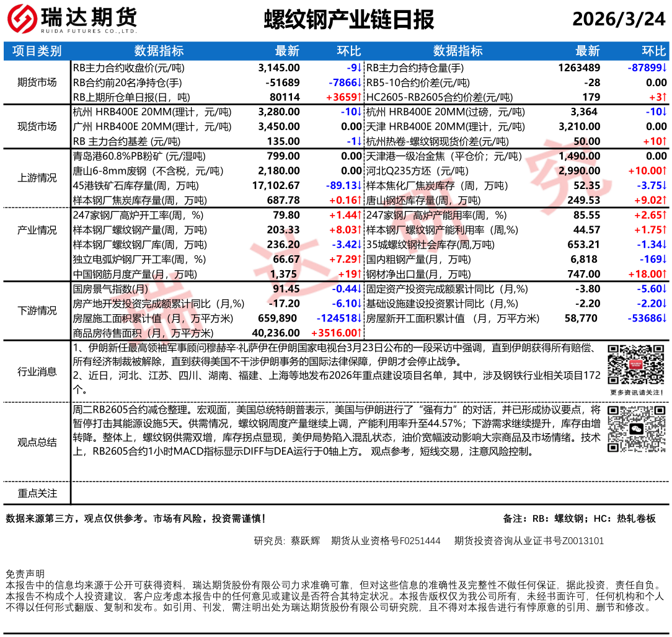Click the 更多资讯请关注 caption under QR code
The width and height of the screenshot is (672, 637).
(x=637, y=392)
